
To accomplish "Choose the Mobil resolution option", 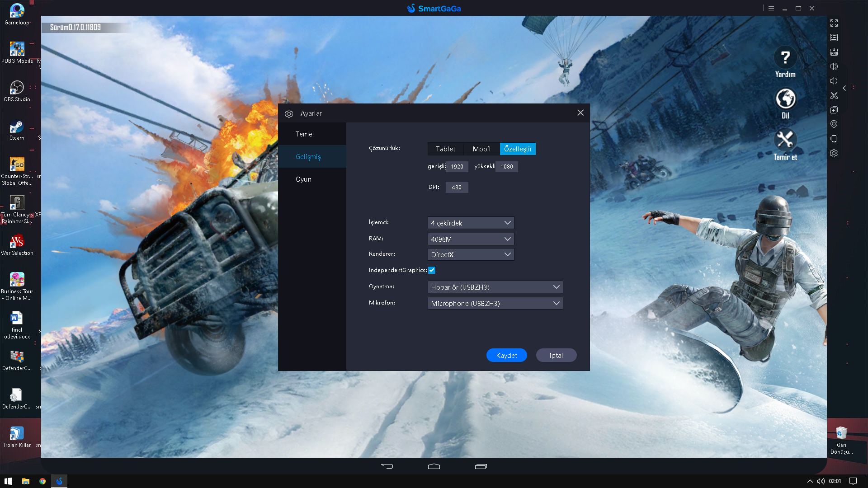I will [481, 149].
